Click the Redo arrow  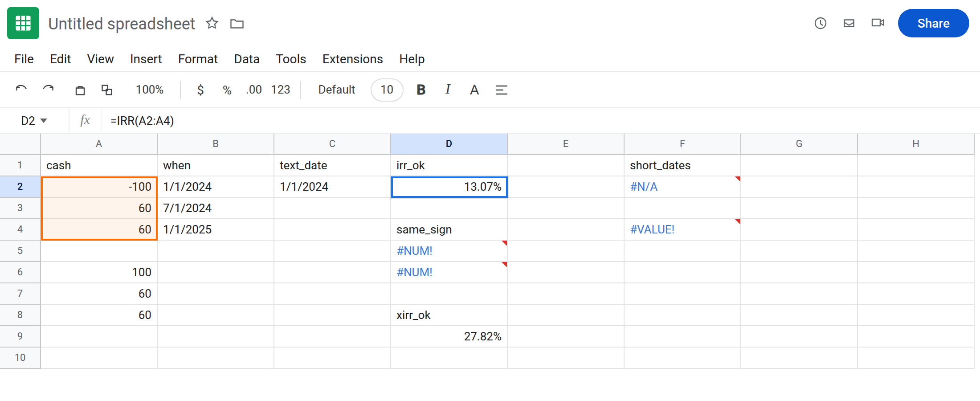(48, 90)
